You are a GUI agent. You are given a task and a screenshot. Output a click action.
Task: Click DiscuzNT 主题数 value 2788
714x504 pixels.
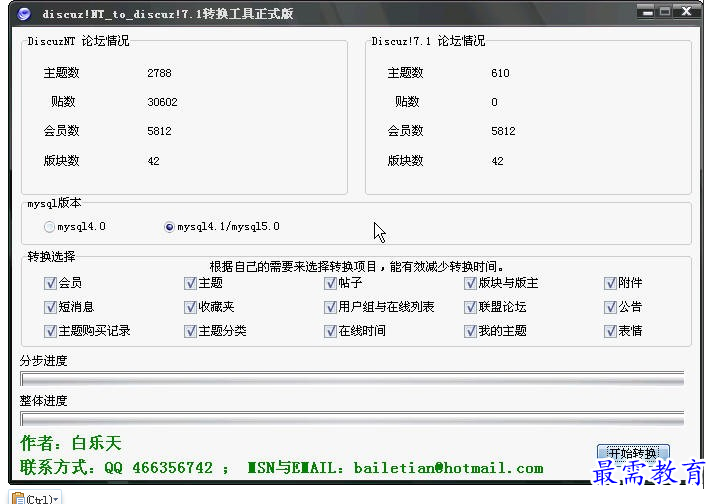(x=159, y=73)
